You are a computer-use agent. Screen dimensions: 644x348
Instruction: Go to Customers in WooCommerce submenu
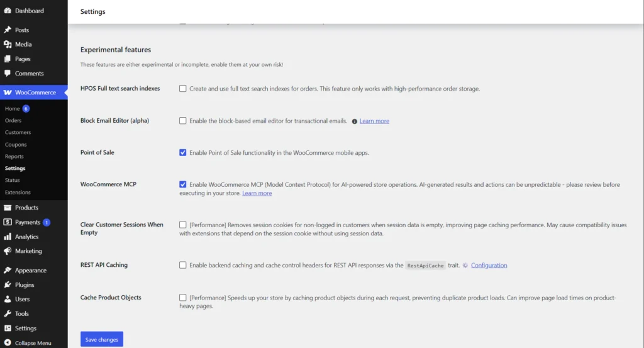coord(18,132)
